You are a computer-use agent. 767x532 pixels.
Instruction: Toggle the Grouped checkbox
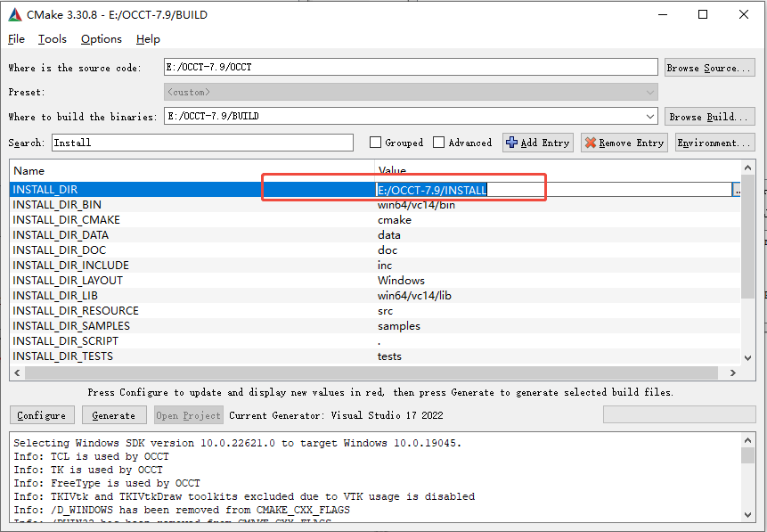click(x=375, y=143)
